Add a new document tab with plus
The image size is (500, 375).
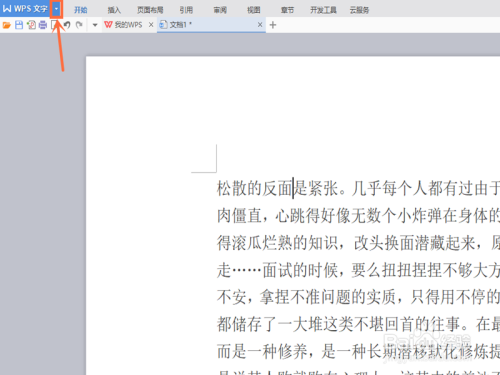coord(273,25)
